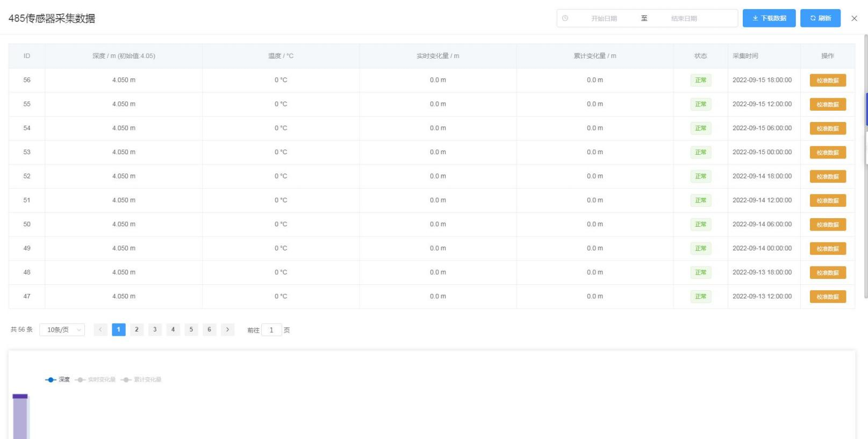Open the start date picker field
Viewport: 868px width, 439px height.
[x=604, y=18]
